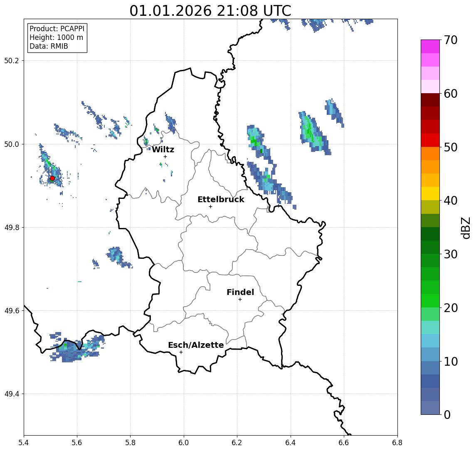This screenshot has height=451, width=476.
Task: Click the colorbar tick label 10
Action: tap(451, 361)
